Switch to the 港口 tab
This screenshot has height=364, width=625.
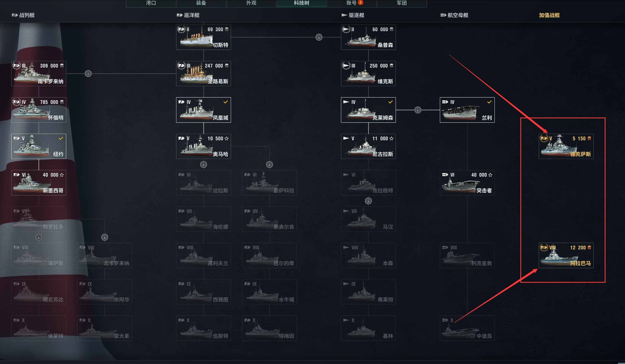pos(151,3)
